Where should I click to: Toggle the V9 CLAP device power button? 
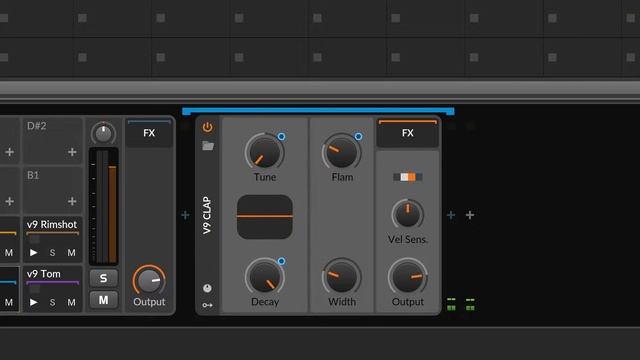pyautogui.click(x=207, y=127)
